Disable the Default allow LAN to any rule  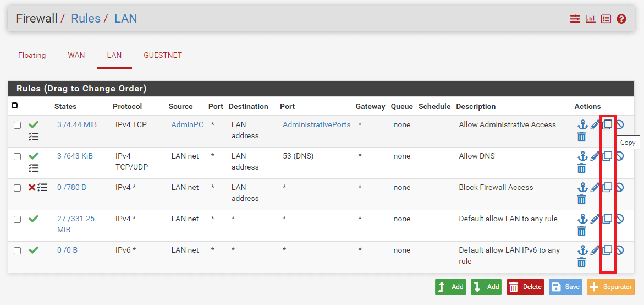click(620, 219)
